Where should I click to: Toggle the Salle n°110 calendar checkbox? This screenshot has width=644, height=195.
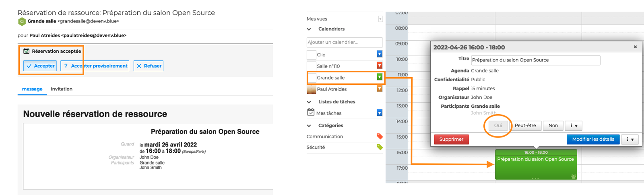tap(311, 66)
